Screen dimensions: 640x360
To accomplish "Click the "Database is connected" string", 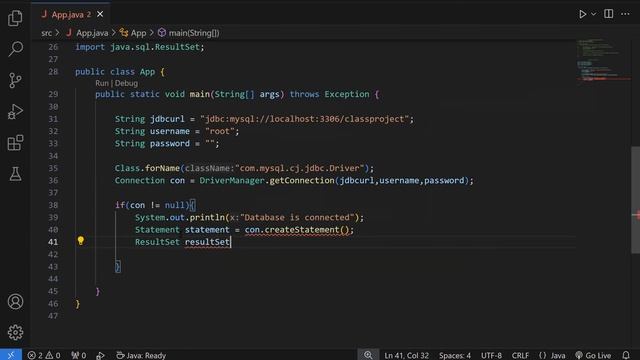I will [x=297, y=218].
